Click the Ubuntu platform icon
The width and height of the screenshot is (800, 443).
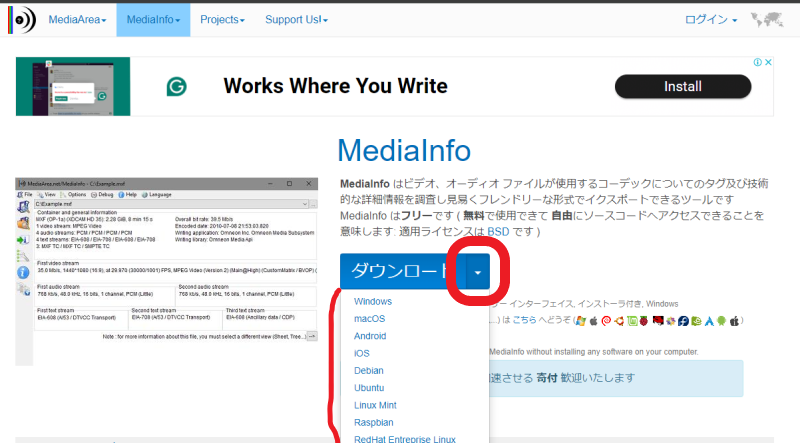coord(619,321)
